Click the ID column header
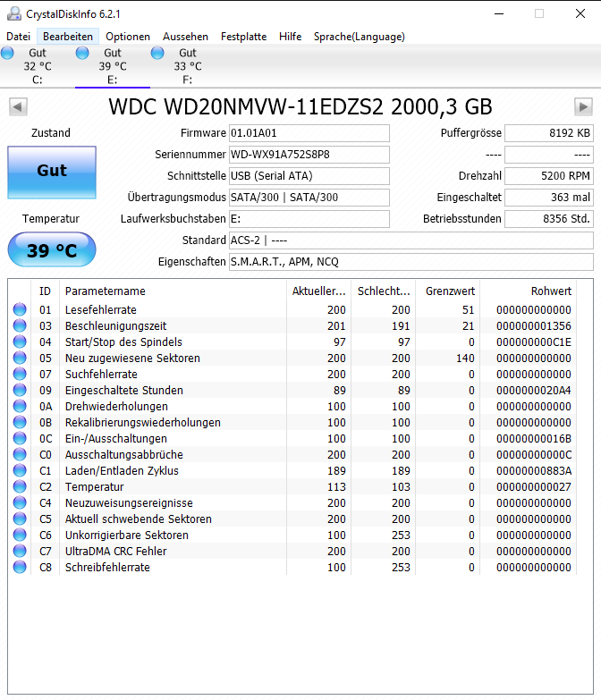This screenshot has height=700, width=601. coord(45,291)
